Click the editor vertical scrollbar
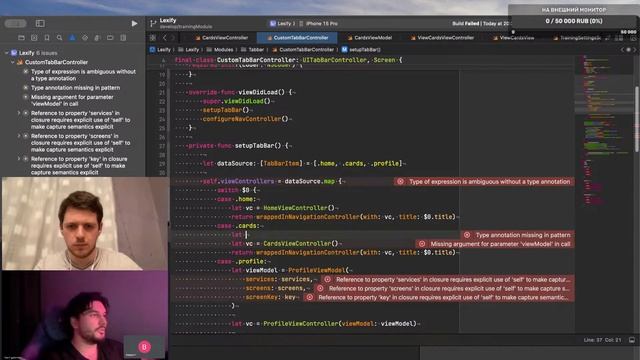Screen dimensions: 640x360 [637, 118]
